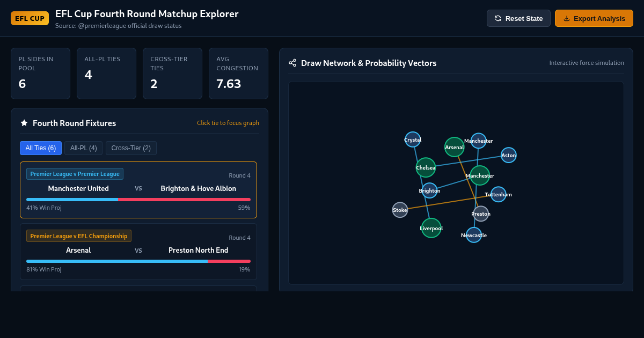The width and height of the screenshot is (644, 338).
Task: Switch to the Cross-Tier (2) filter
Action: tap(131, 148)
